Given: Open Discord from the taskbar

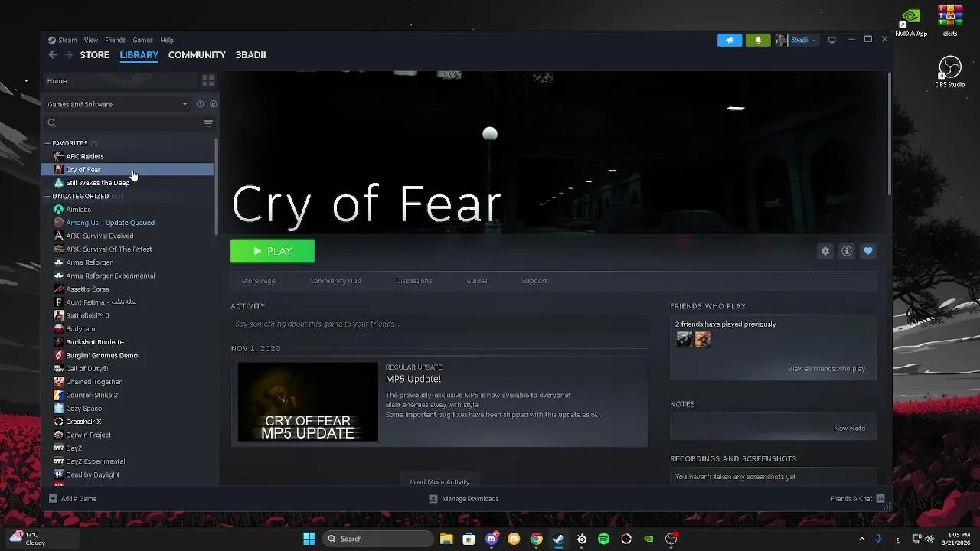Looking at the screenshot, I should (x=492, y=539).
